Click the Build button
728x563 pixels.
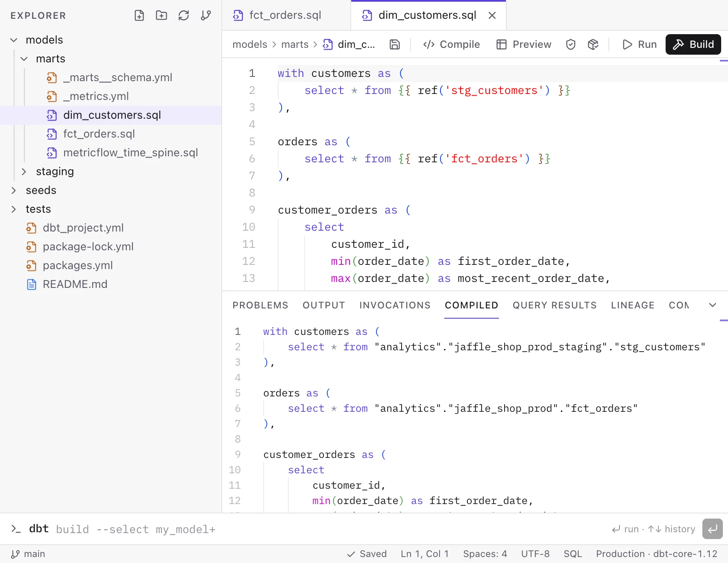pos(693,44)
